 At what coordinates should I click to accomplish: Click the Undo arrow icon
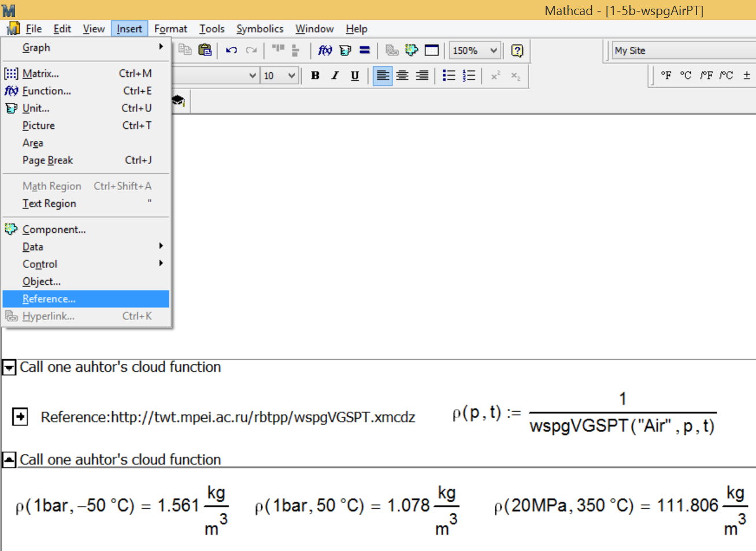coord(232,50)
